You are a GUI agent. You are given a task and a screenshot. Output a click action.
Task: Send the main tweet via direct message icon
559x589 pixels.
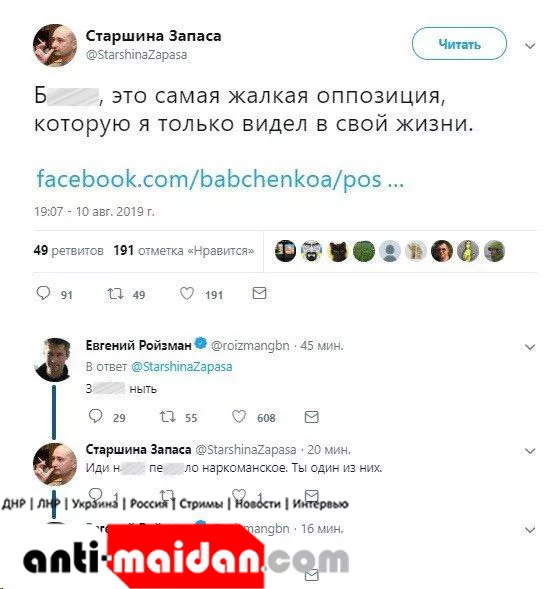point(259,293)
